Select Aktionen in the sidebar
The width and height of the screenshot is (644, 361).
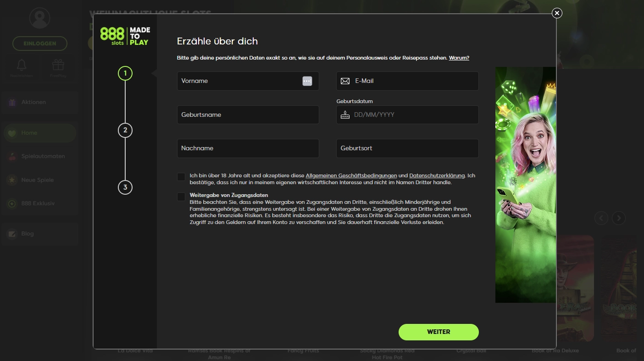(33, 102)
